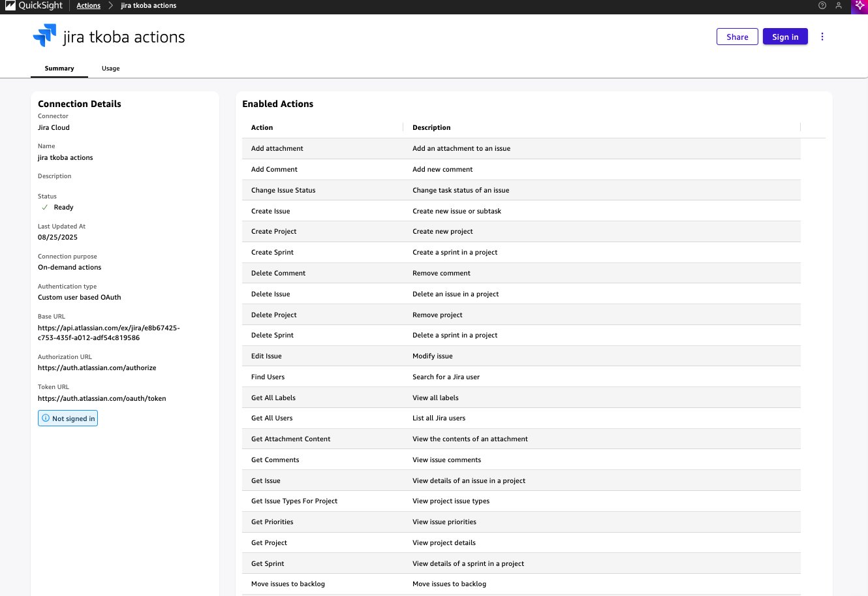Go to Actions breadcrumb link

(88, 6)
